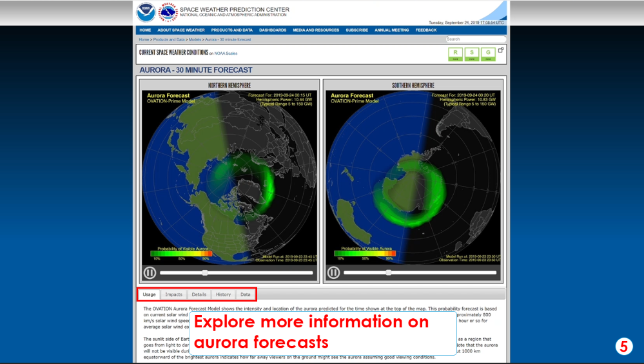
Task: Open the G geomagnetic storm scale indicator
Action: click(x=489, y=53)
